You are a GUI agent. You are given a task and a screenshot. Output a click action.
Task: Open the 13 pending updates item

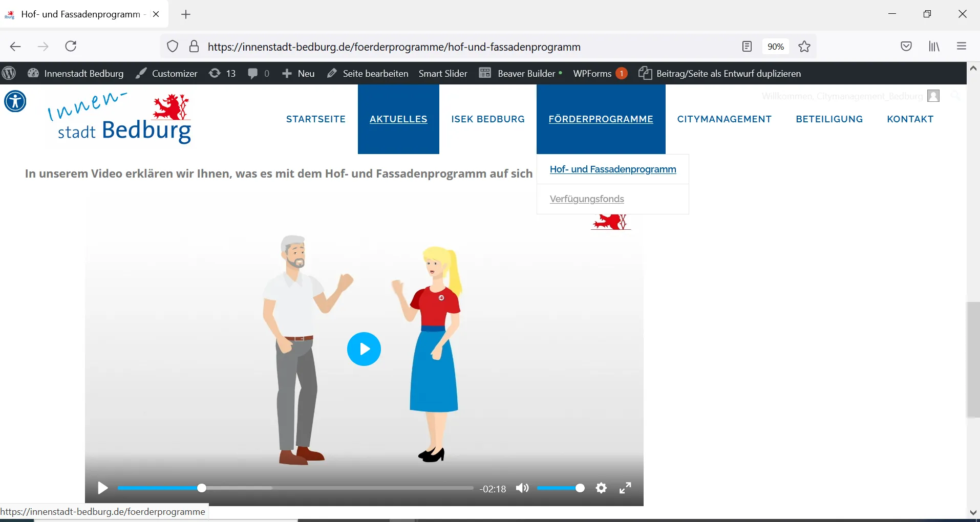(222, 74)
